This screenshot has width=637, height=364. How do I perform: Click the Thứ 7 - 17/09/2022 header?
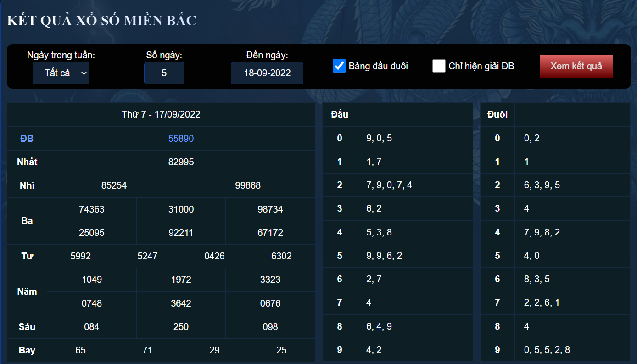(x=161, y=114)
